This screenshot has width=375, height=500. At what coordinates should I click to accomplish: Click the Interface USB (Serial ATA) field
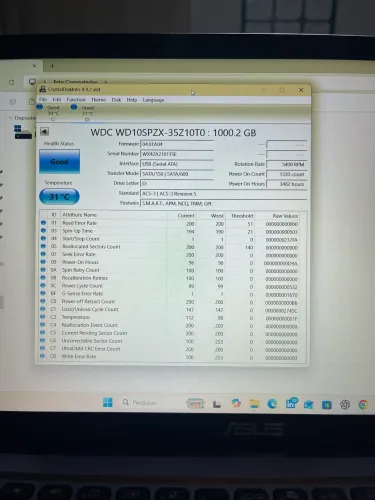(177, 164)
